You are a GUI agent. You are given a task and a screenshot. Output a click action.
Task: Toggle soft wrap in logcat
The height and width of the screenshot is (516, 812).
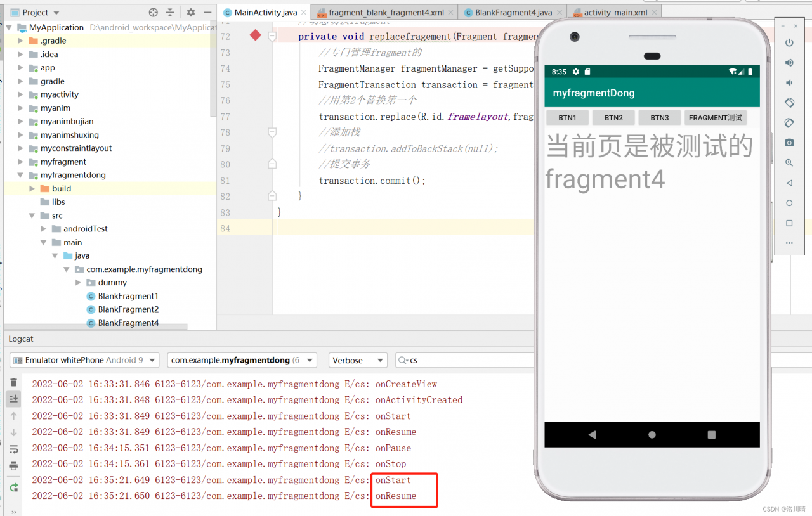(x=13, y=449)
